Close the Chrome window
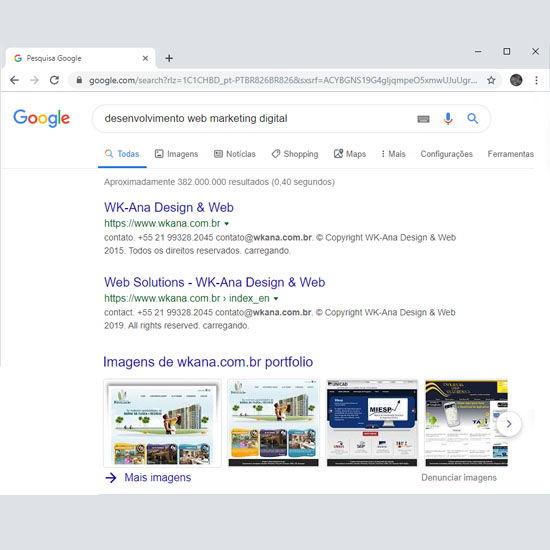 (x=535, y=52)
